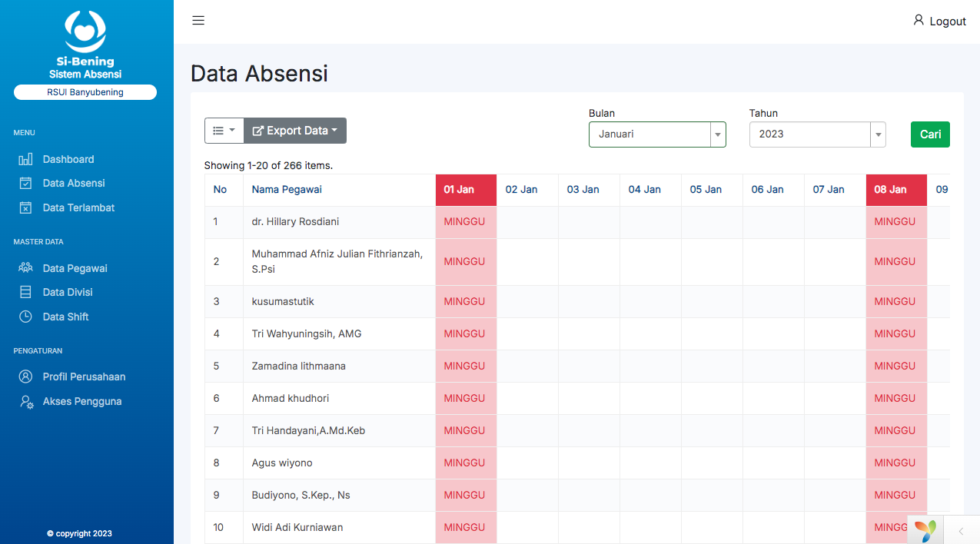
Task: Click the Data Terlambat calendar icon
Action: pyautogui.click(x=25, y=207)
